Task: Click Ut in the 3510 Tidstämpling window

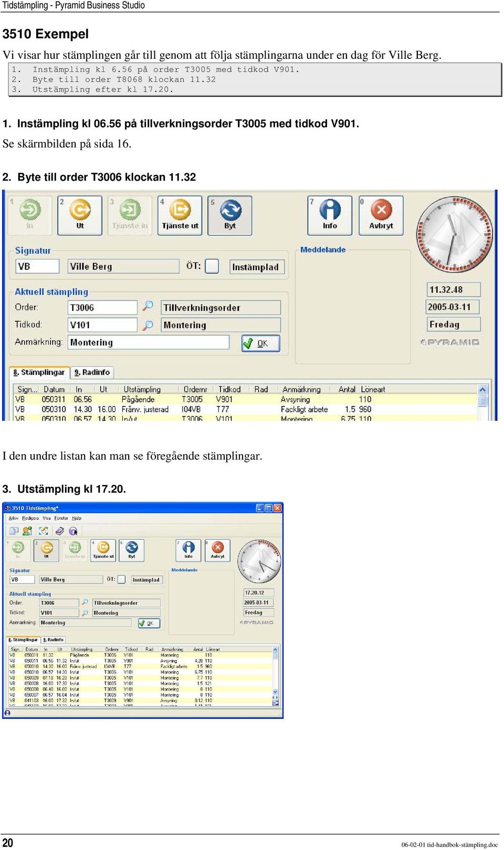Action: tap(46, 550)
